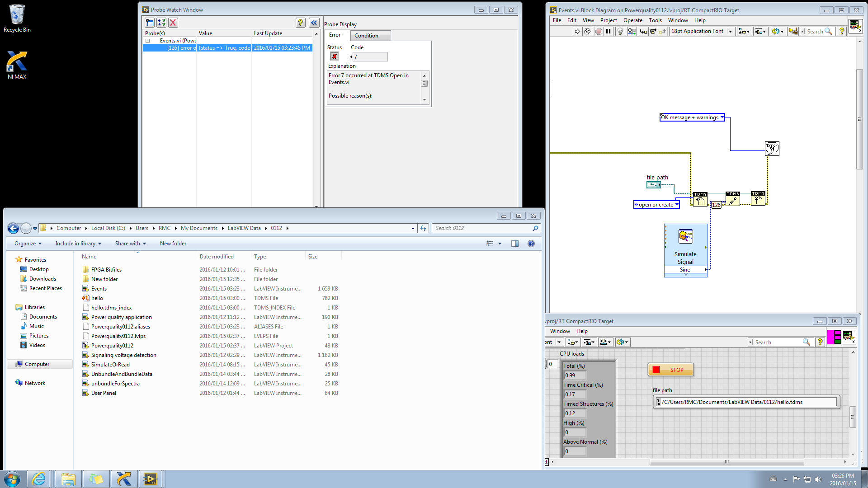Click the preview pane toggle in Explorer
This screenshot has width=868, height=488.
pyautogui.click(x=515, y=244)
